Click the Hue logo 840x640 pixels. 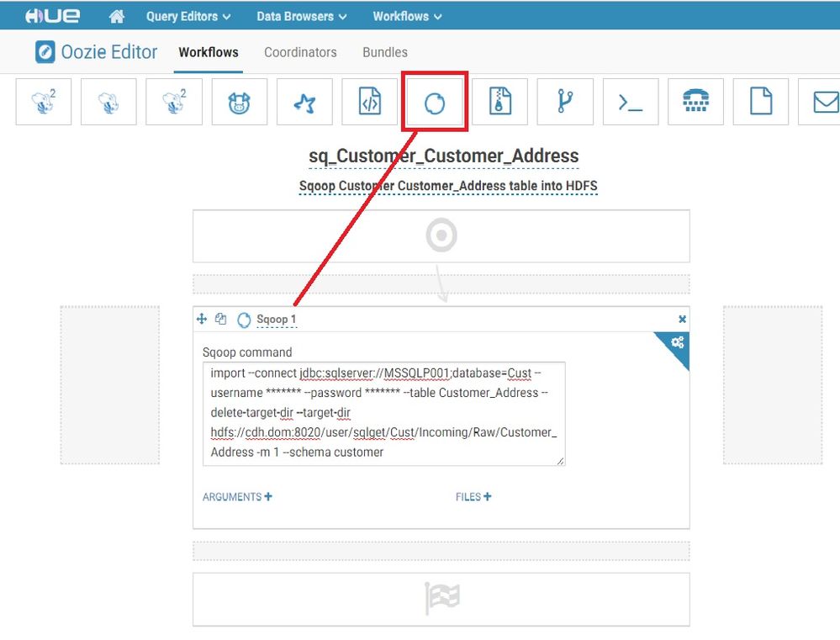[x=52, y=16]
